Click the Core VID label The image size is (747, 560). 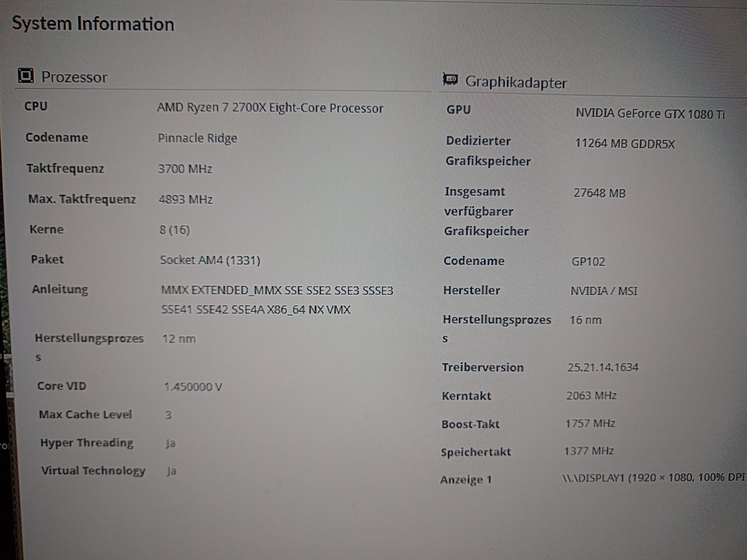[x=62, y=386]
